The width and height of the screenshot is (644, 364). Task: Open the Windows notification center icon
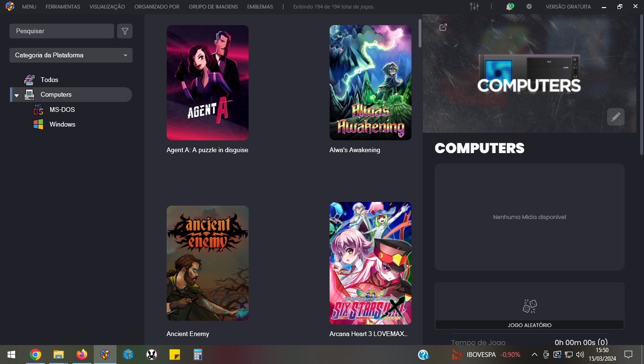[x=628, y=355]
